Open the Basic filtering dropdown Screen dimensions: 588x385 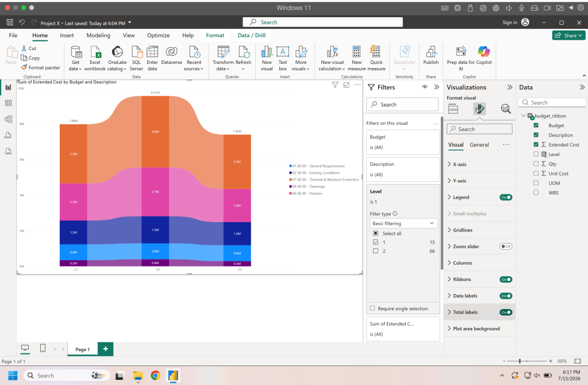point(403,223)
